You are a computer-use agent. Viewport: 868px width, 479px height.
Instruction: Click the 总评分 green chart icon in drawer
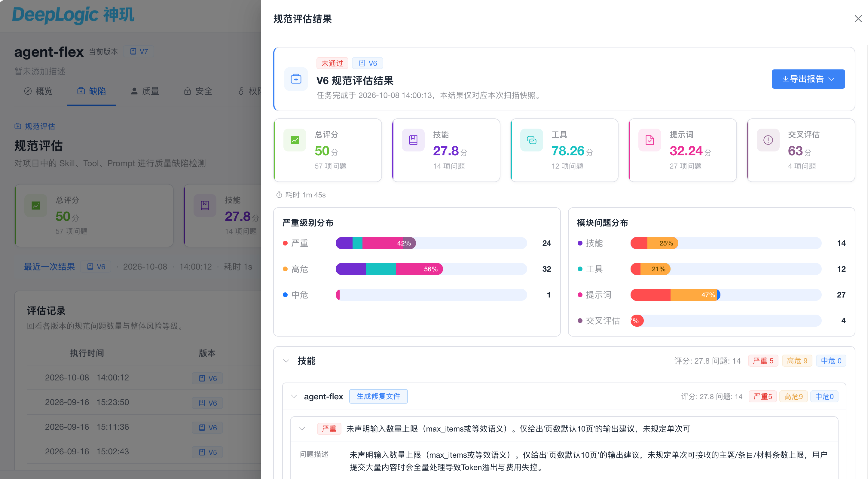coord(295,140)
